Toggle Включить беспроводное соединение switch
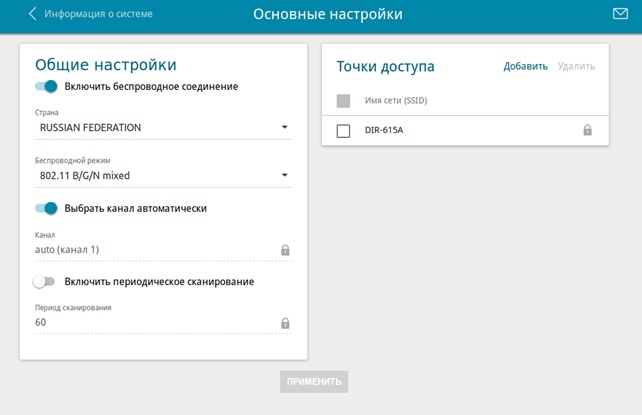This screenshot has height=415, width=642. (46, 87)
